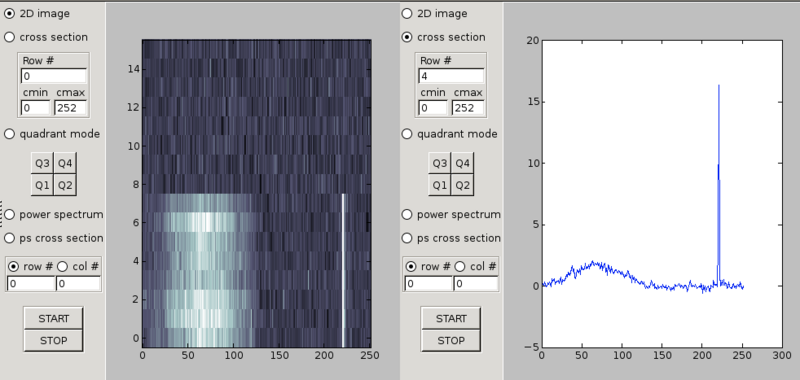Click STOP button in right panel
Screen dimensions: 800x380
pyautogui.click(x=451, y=340)
